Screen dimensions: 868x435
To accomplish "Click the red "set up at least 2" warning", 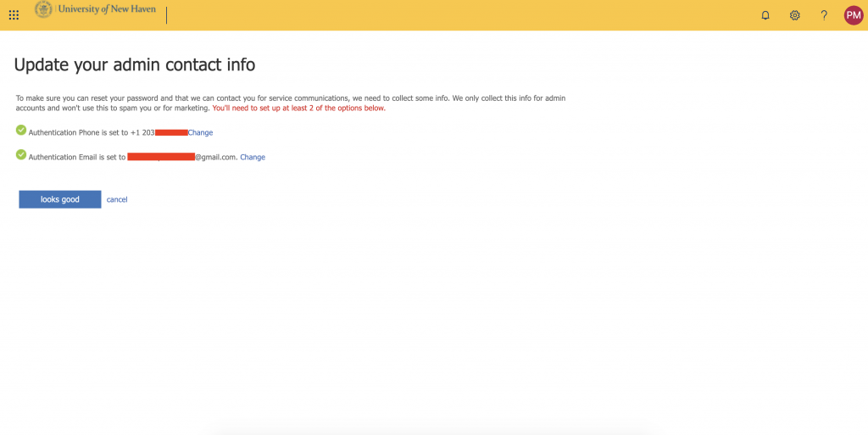I will point(298,109).
